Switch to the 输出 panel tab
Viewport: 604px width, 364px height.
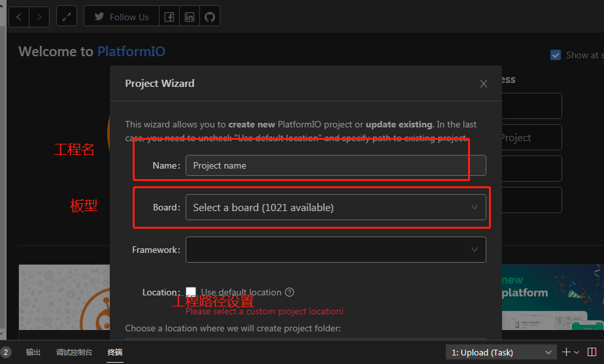33,352
